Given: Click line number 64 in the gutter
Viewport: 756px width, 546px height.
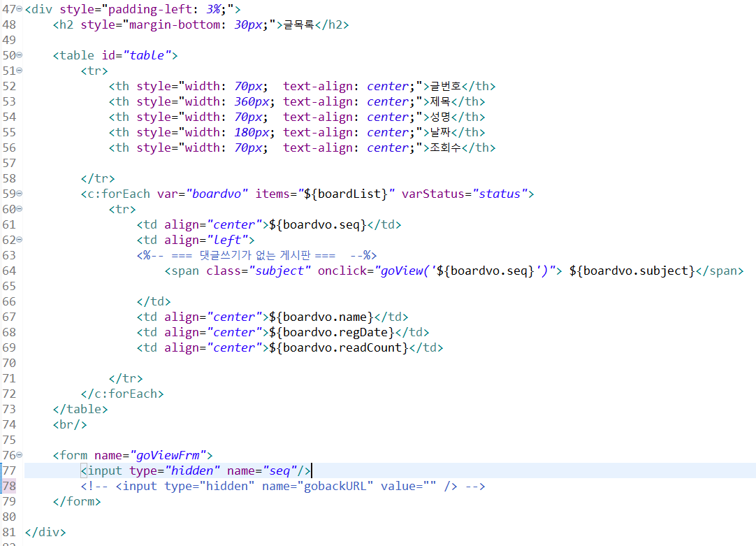Looking at the screenshot, I should [9, 271].
